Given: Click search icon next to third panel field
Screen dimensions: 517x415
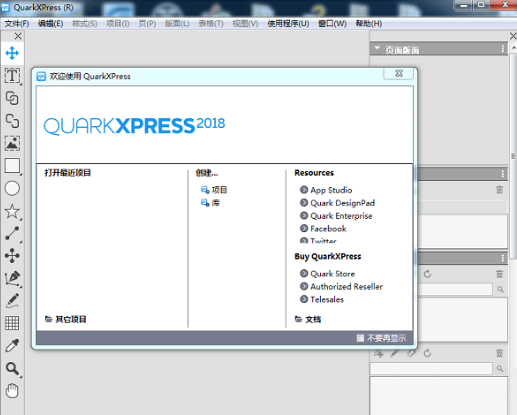Looking at the screenshot, I should [500, 289].
